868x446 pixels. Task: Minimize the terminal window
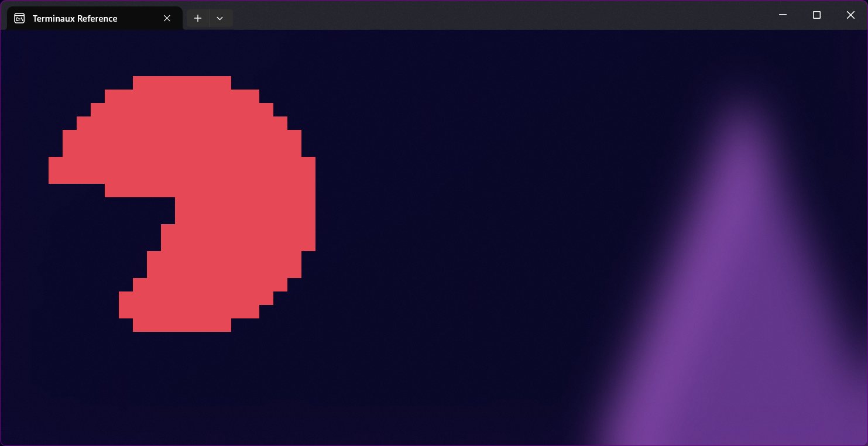(783, 15)
